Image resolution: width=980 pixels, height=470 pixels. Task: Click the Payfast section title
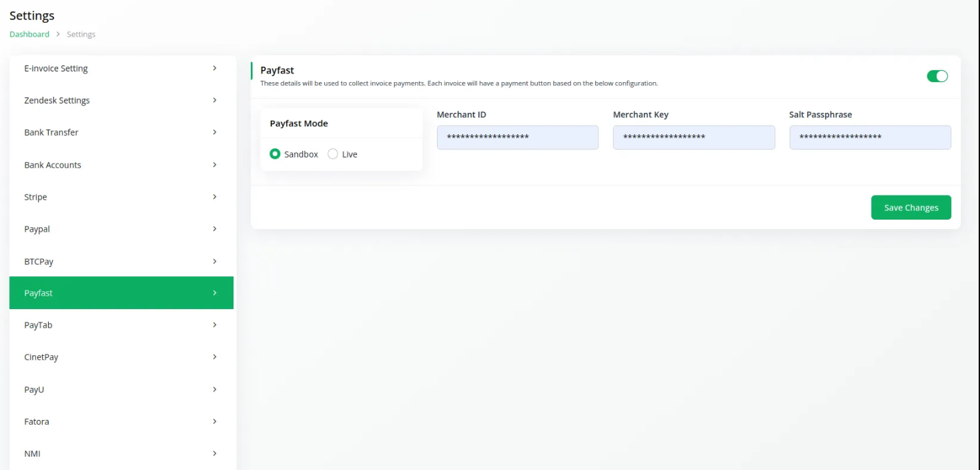click(278, 70)
